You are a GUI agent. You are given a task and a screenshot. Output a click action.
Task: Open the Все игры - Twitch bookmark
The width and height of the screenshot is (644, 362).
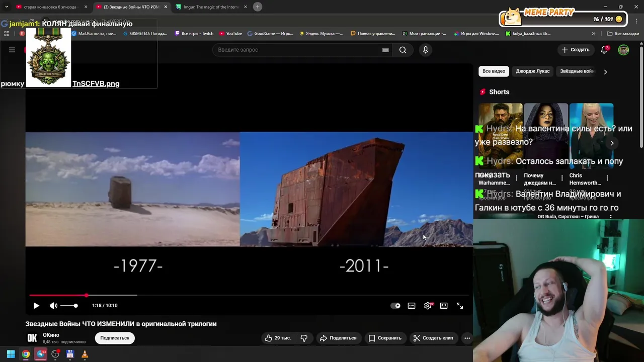point(194,34)
